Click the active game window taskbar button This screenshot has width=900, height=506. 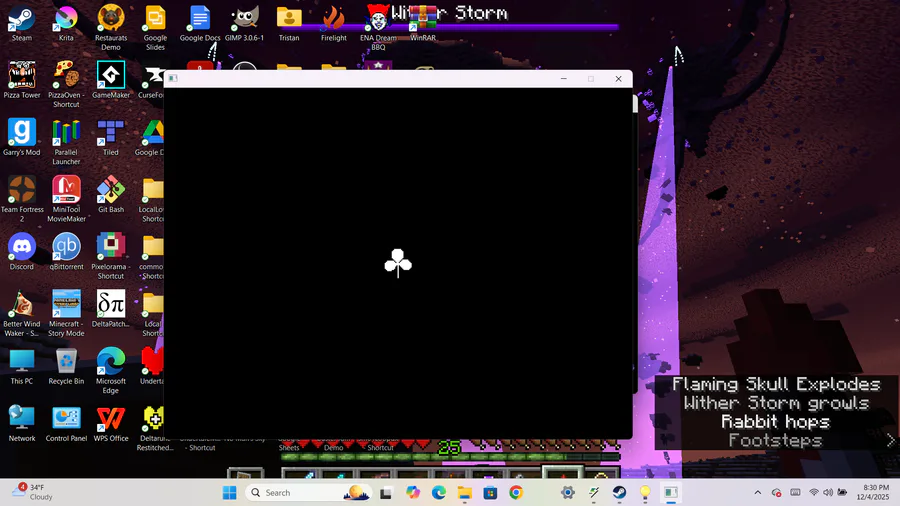coord(671,492)
